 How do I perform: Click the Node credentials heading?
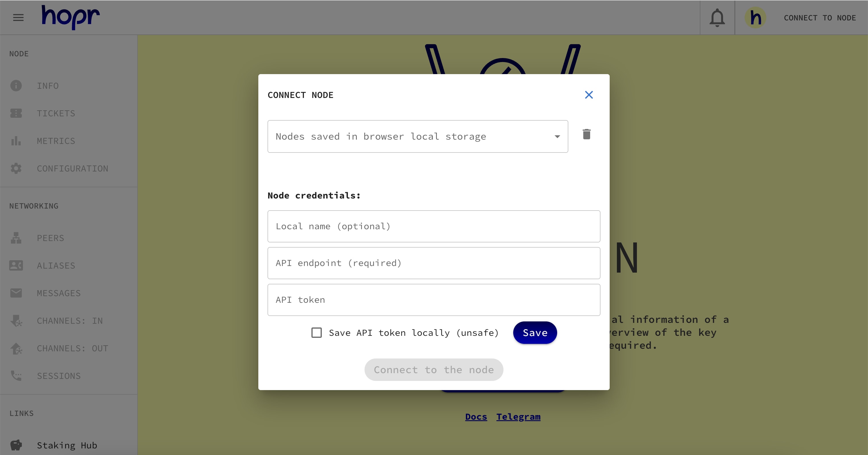tap(314, 196)
